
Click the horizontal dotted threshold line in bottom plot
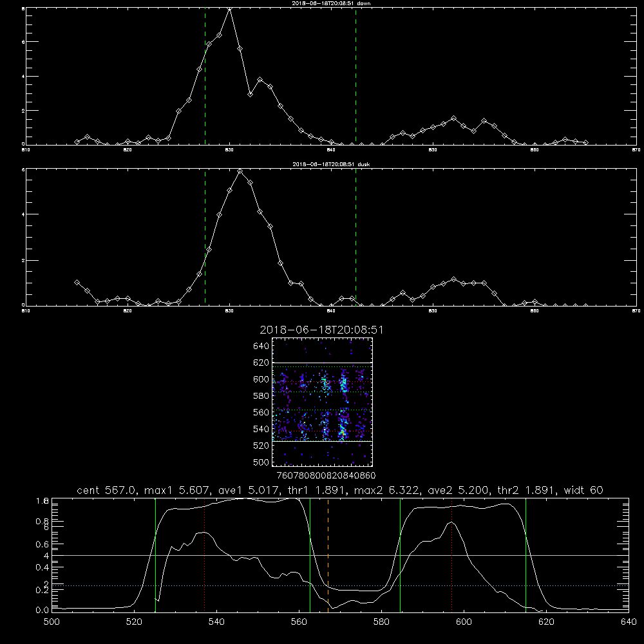[x=340, y=585]
